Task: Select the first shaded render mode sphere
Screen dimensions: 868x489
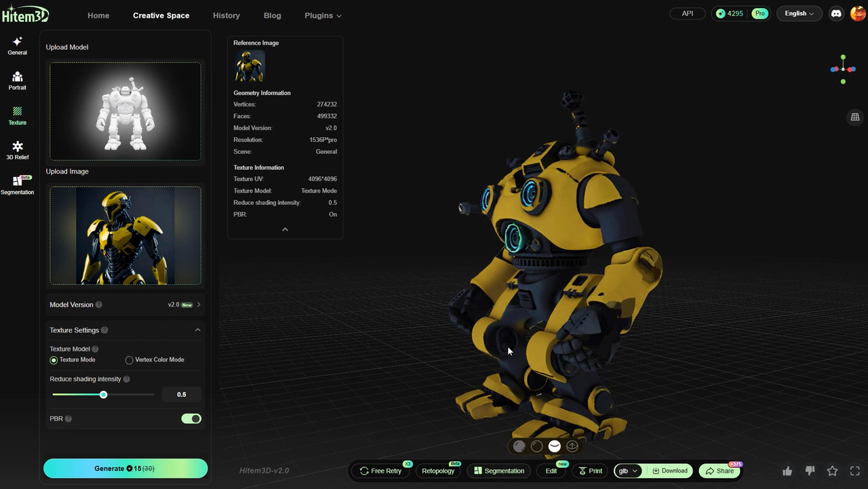Action: (519, 446)
